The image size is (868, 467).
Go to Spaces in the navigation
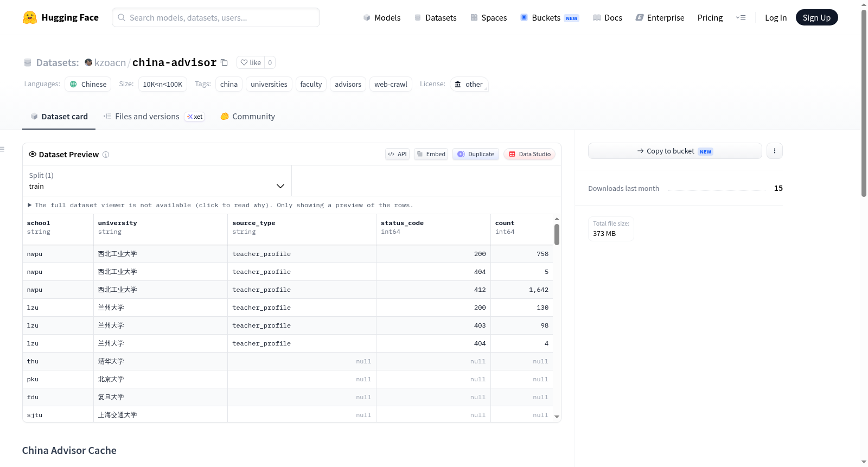click(488, 17)
